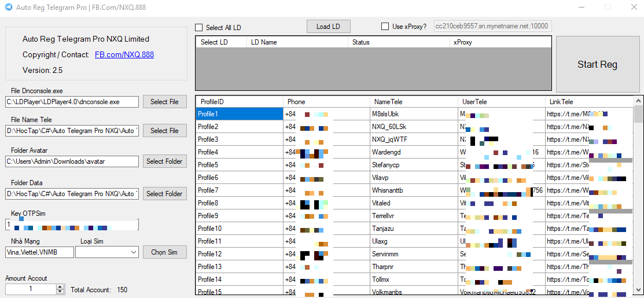The width and height of the screenshot is (644, 298).
Task: Select the Profile2 row cell
Action: [x=240, y=126]
